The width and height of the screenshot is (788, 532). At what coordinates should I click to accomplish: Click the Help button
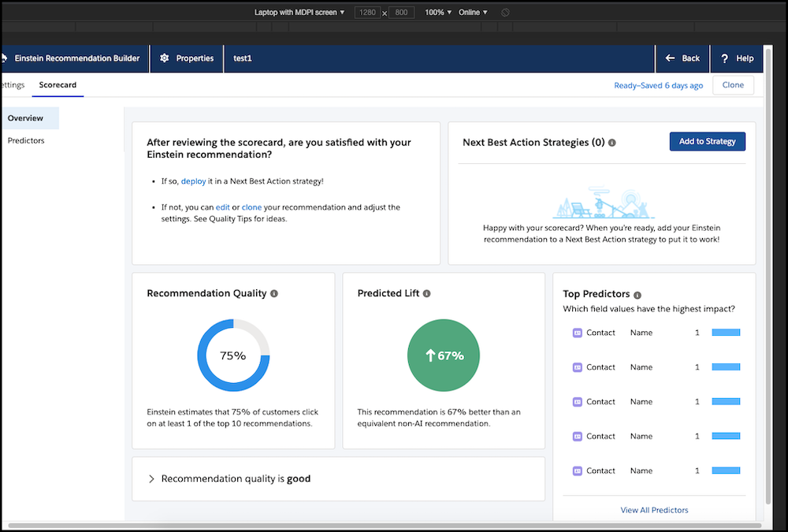pyautogui.click(x=737, y=58)
